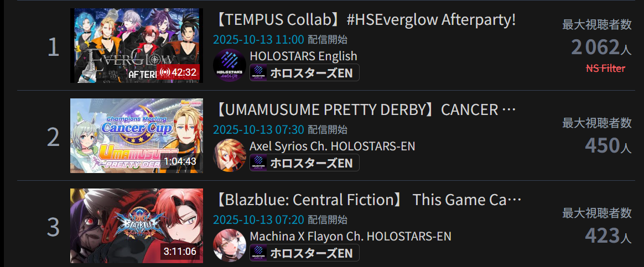
Task: Open the Cancer Cup Umamusume thumbnail
Action: (x=136, y=136)
